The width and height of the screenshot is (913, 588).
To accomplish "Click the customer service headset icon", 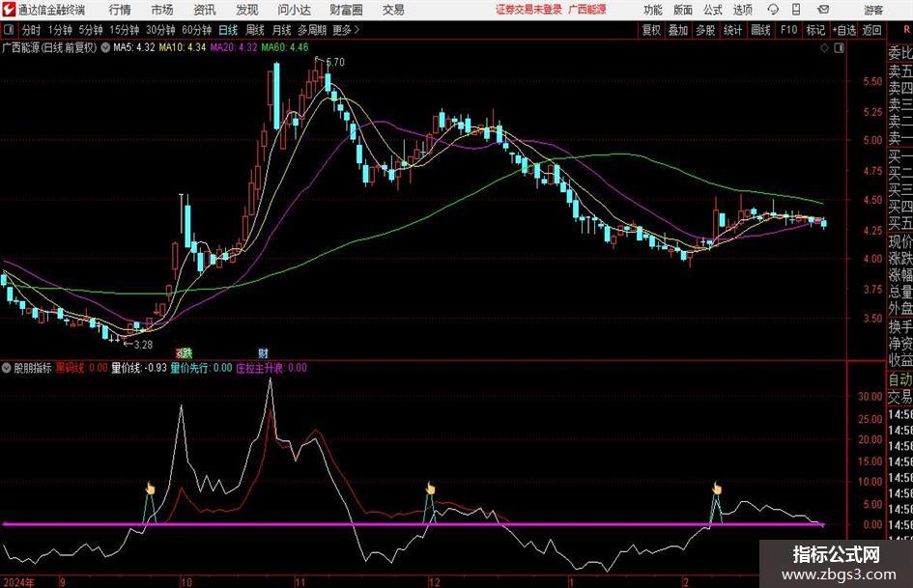I will (773, 10).
